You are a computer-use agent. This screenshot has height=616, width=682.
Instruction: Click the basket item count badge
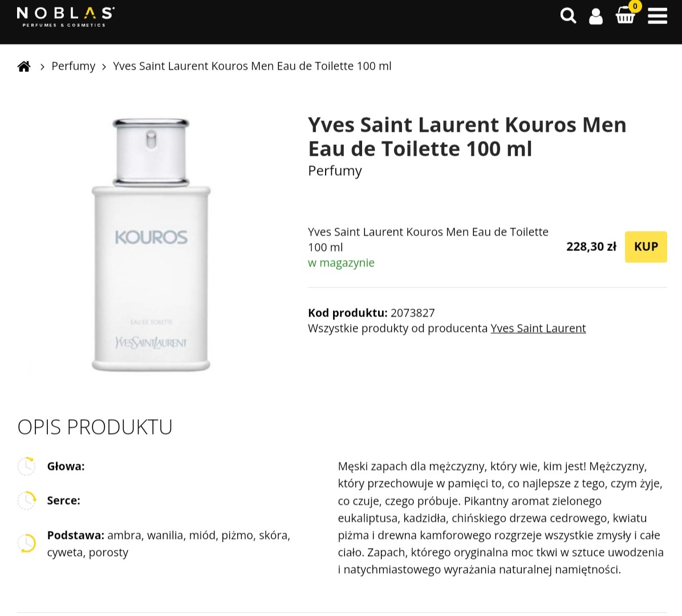coord(635,6)
